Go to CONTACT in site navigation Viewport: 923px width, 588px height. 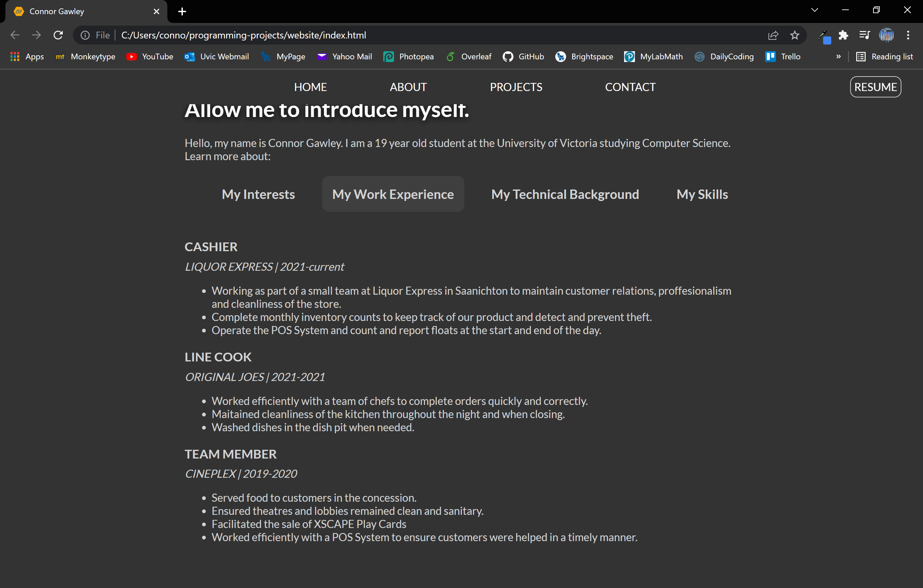point(630,87)
